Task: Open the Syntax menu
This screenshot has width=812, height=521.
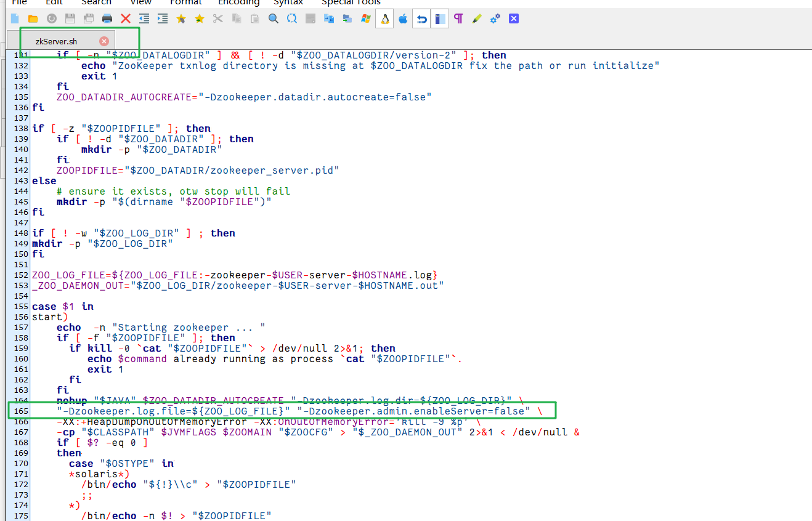Action: coord(288,2)
